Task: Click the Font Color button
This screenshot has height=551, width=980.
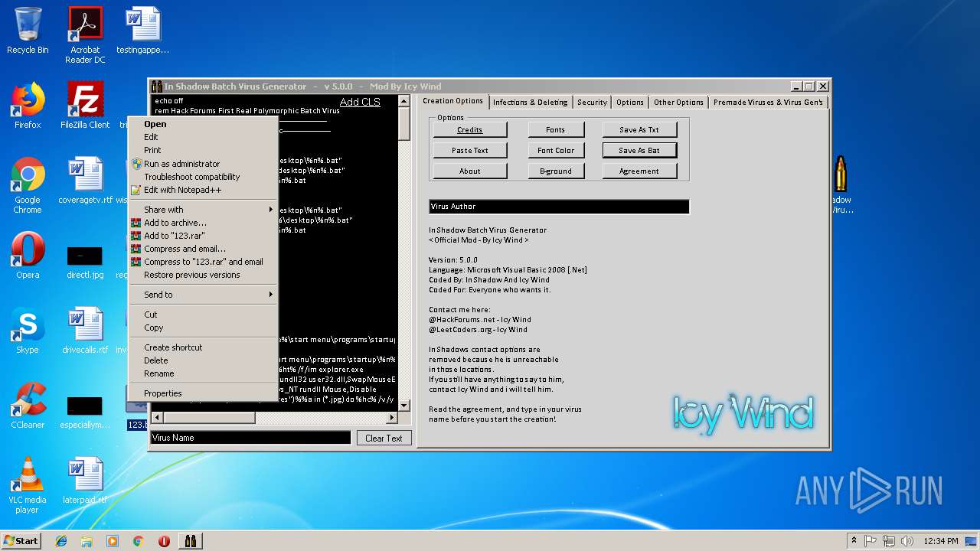Action: pos(555,150)
